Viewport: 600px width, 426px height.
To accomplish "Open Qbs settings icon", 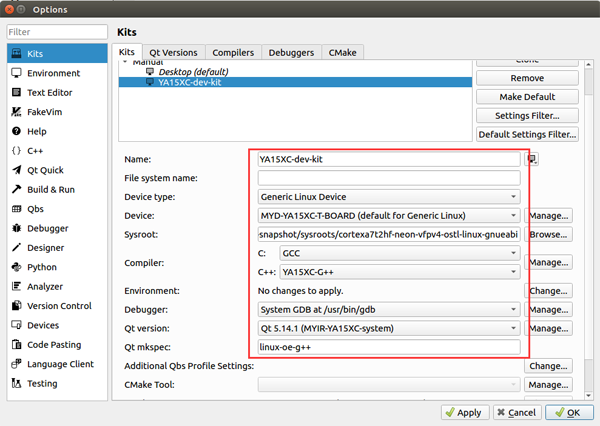I will [x=16, y=209].
